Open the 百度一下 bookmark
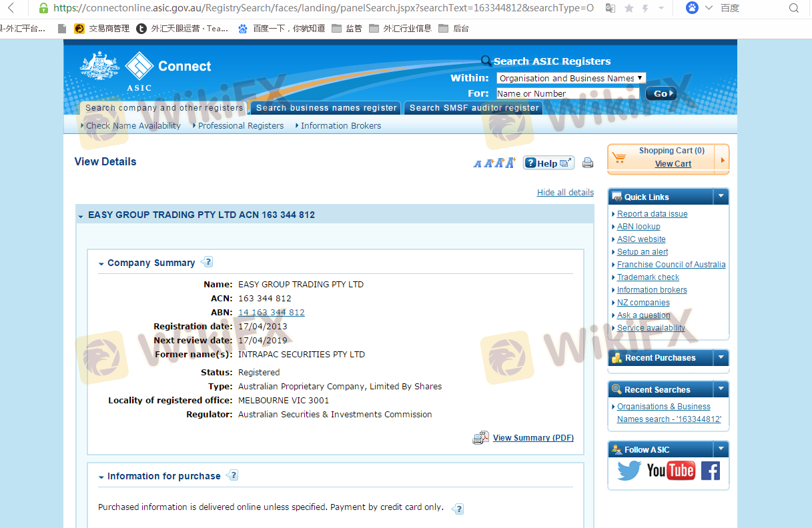 tap(282, 29)
